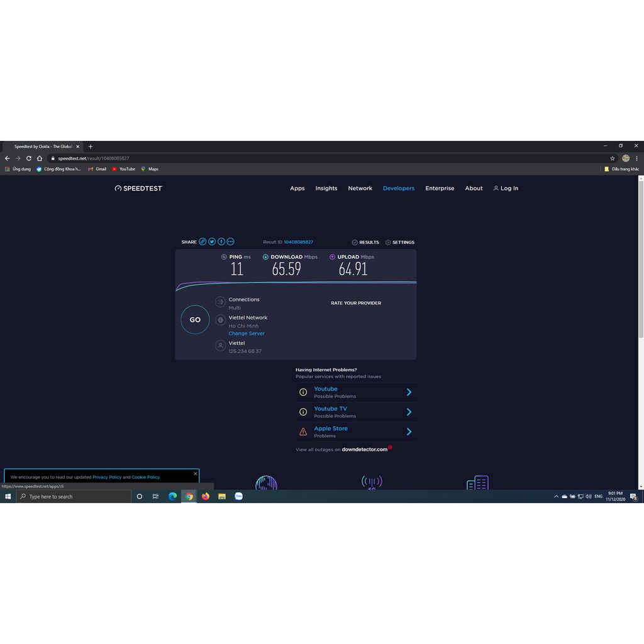Click the Settings gear icon
This screenshot has width=644, height=644.
(388, 242)
